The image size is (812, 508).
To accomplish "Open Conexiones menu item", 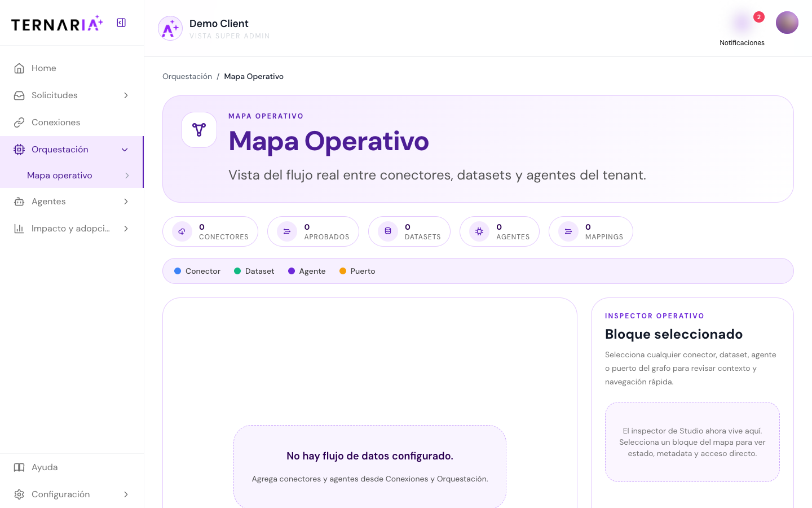I will click(72, 122).
